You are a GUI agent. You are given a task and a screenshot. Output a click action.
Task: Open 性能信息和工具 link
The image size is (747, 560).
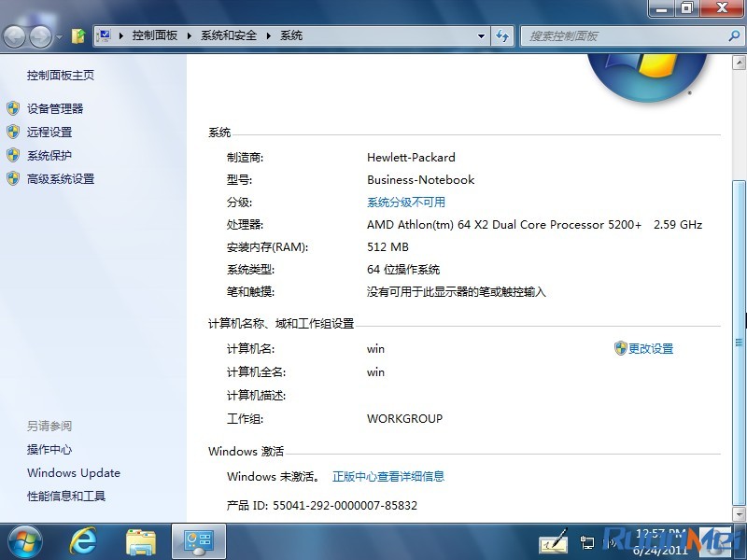66,497
